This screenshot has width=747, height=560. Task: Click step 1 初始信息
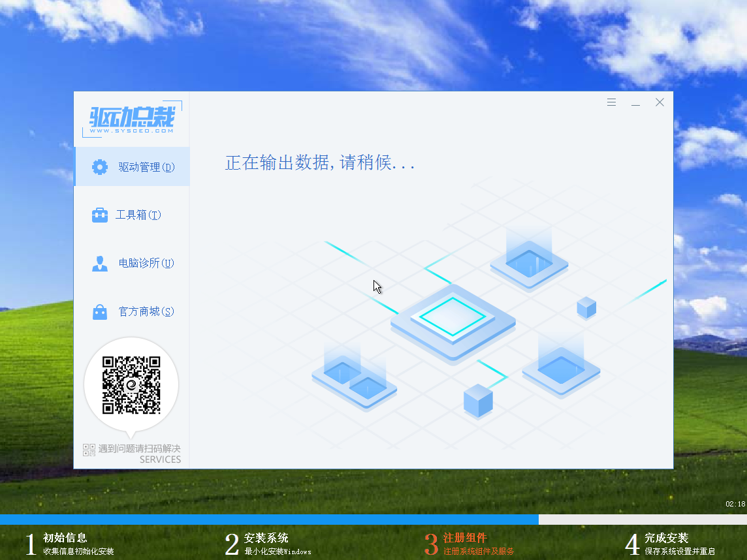click(x=65, y=538)
